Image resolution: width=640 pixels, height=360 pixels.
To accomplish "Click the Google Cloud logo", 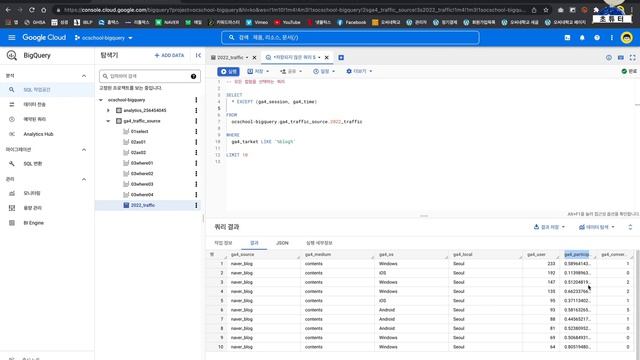I will point(44,38).
